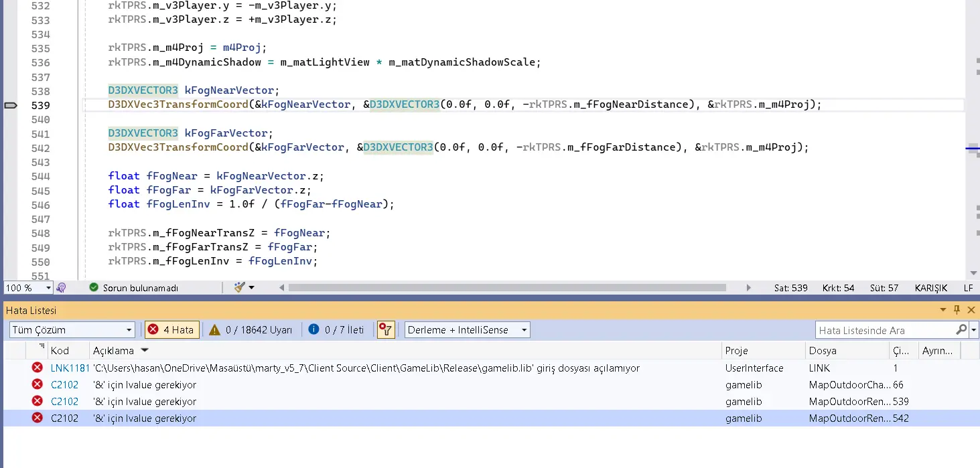Click 'LINK' file cell in LNK1181 row
This screenshot has width=980, height=468.
820,368
